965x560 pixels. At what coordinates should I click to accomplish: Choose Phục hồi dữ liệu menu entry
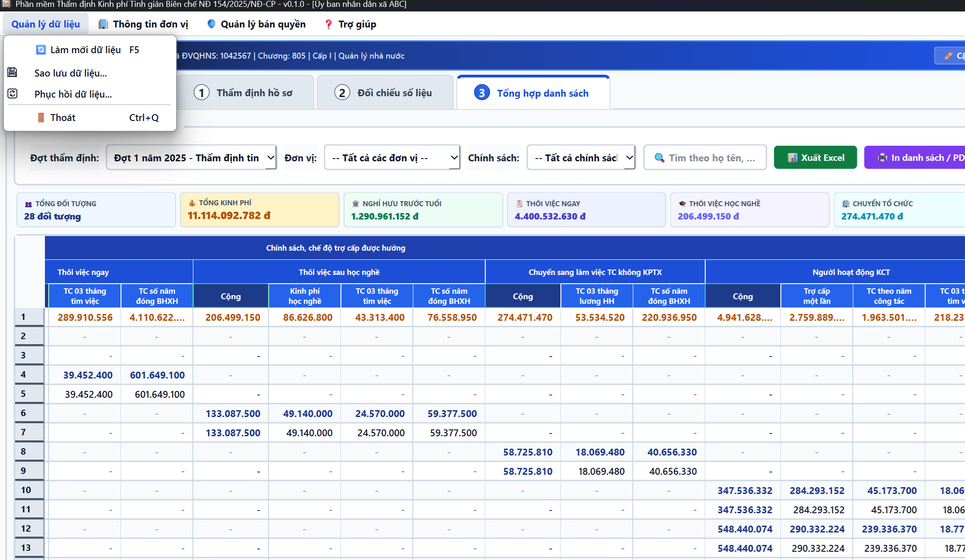(90, 94)
